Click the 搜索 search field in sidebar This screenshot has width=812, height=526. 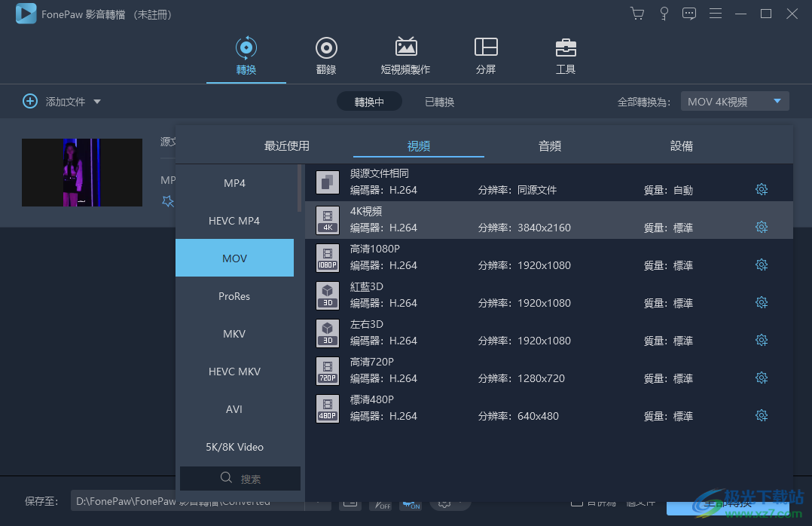click(239, 479)
